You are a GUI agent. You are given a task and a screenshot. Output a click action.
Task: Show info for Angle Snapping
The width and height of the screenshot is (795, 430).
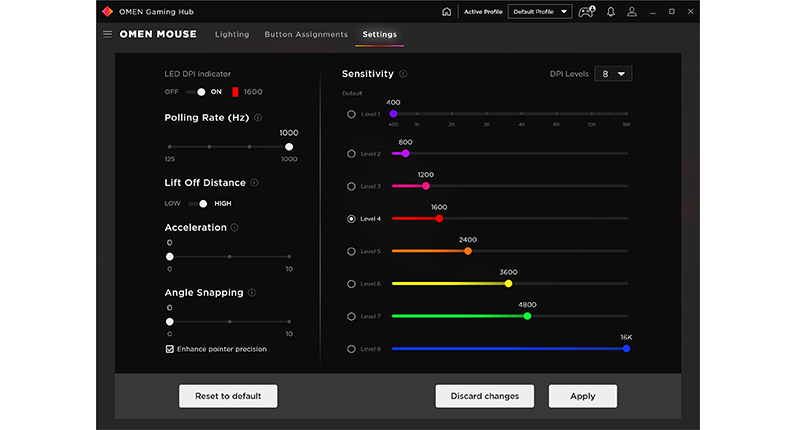251,293
